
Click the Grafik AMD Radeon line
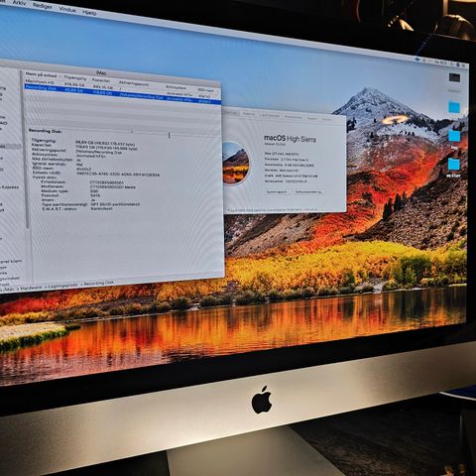tap(291, 176)
